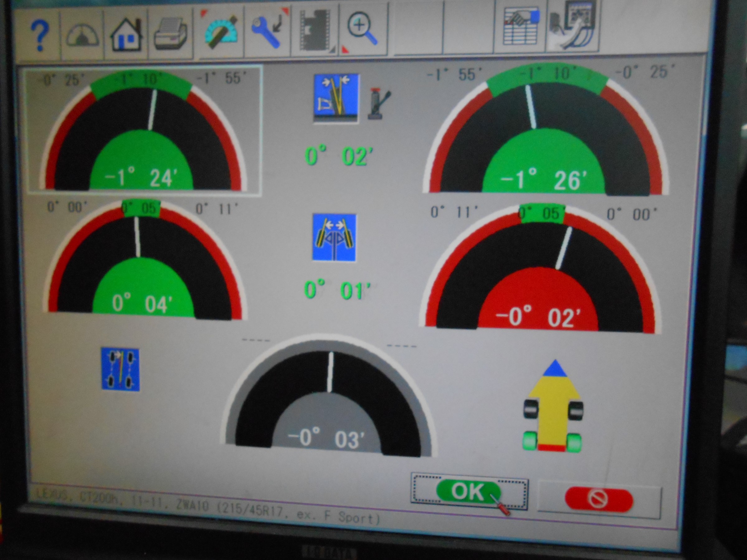Go to home screen via house icon
747x560 pixels.
click(127, 35)
